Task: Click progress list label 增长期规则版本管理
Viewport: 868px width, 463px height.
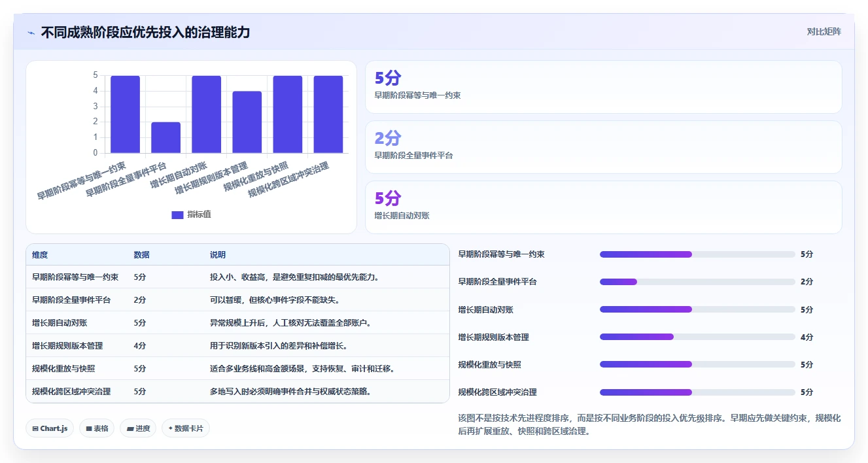Action: click(x=494, y=337)
